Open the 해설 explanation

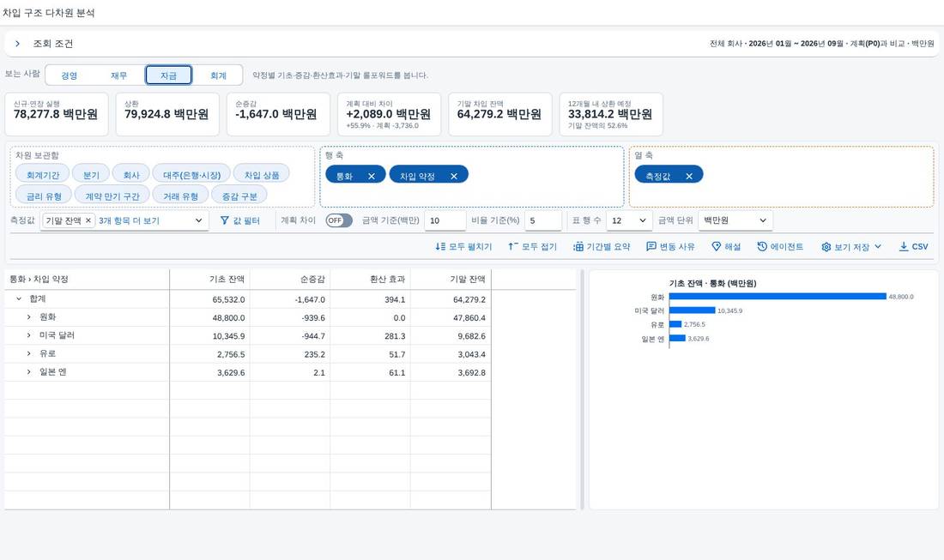(726, 247)
